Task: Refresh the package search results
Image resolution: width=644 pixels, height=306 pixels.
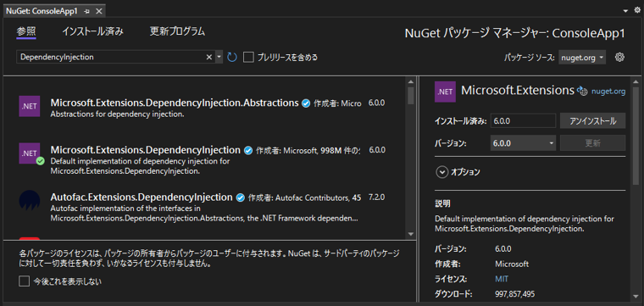Action: coord(232,57)
